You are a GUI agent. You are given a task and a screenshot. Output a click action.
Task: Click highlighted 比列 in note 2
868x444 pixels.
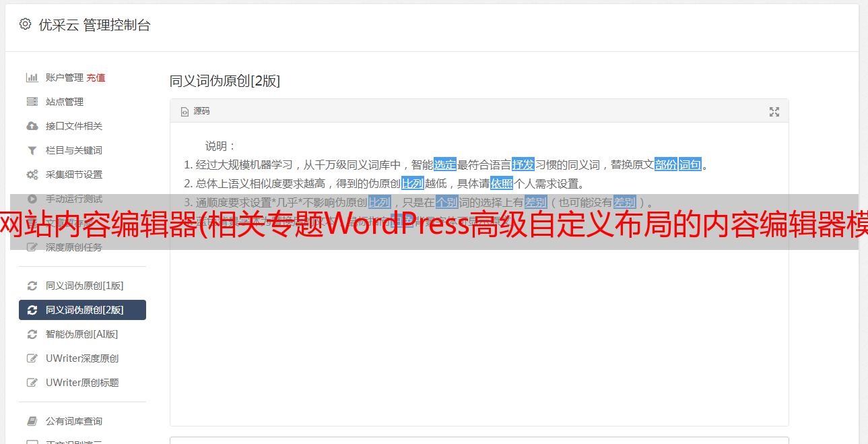413,183
